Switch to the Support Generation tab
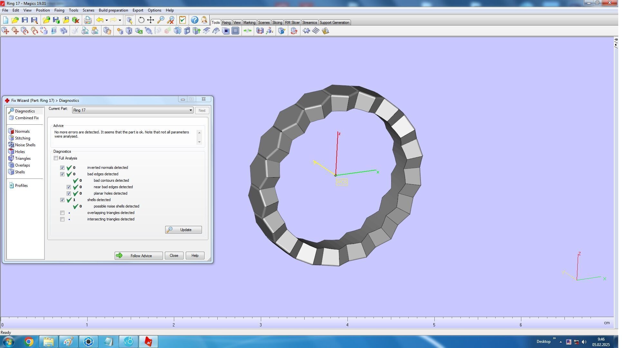The image size is (644, 348). click(x=334, y=23)
